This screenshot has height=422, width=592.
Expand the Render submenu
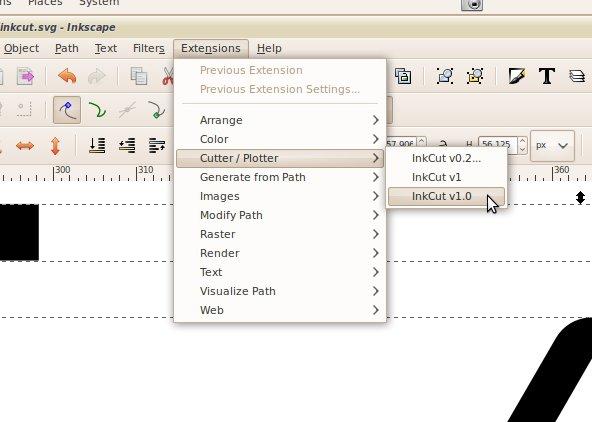point(280,253)
